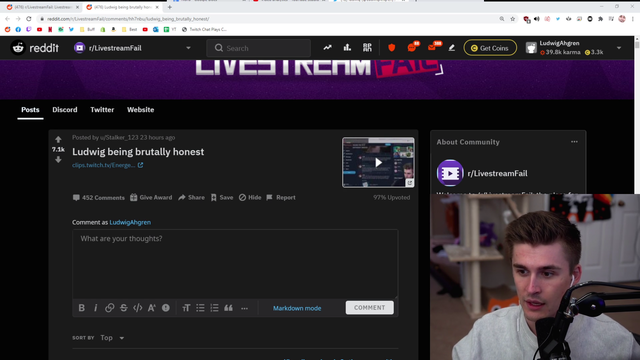Submit with the COMMENT button
The image size is (640, 360).
pyautogui.click(x=369, y=307)
